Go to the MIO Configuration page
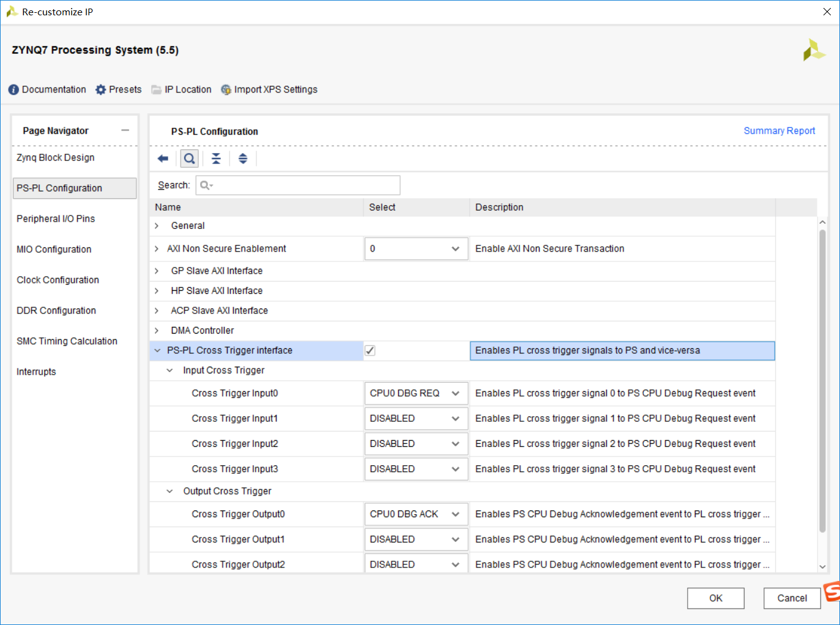 coord(54,249)
